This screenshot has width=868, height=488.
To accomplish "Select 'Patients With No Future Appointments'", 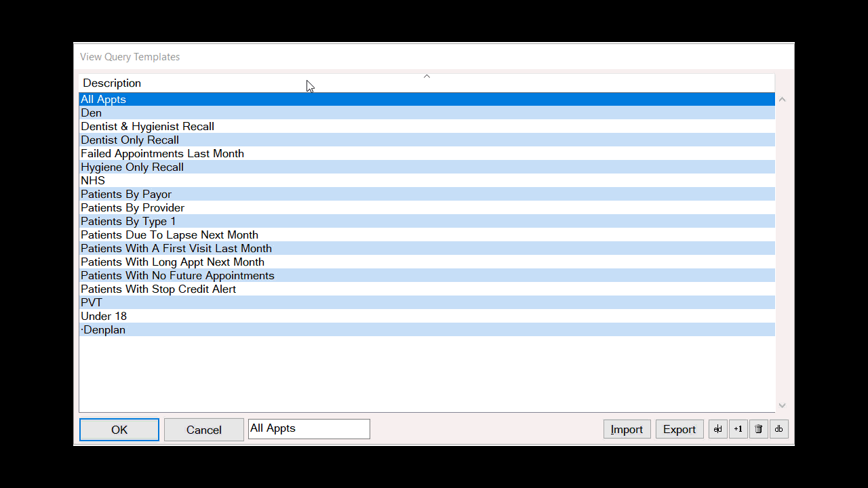I will pyautogui.click(x=427, y=276).
